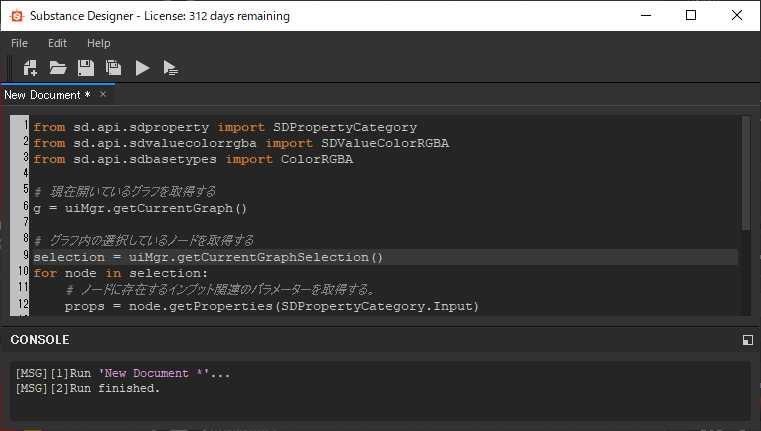This screenshot has width=761, height=431.
Task: Click 'for node in selection:' line
Action: 120,273
